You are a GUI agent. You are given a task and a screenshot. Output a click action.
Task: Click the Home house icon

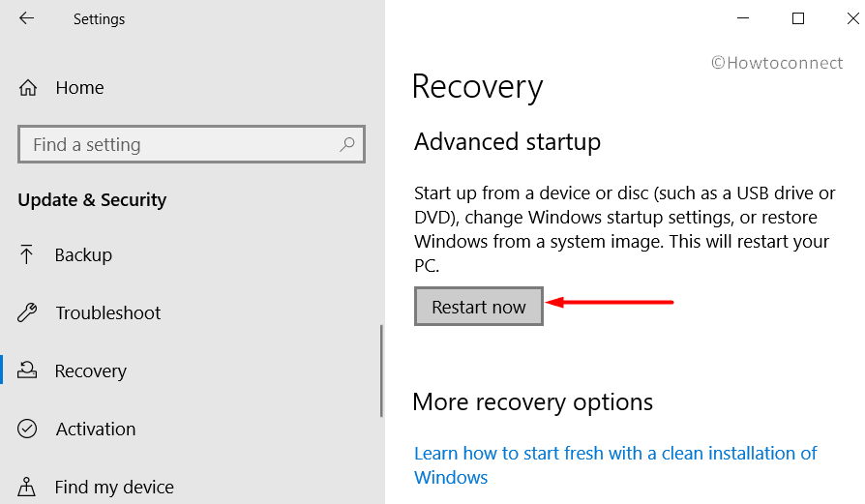(28, 88)
